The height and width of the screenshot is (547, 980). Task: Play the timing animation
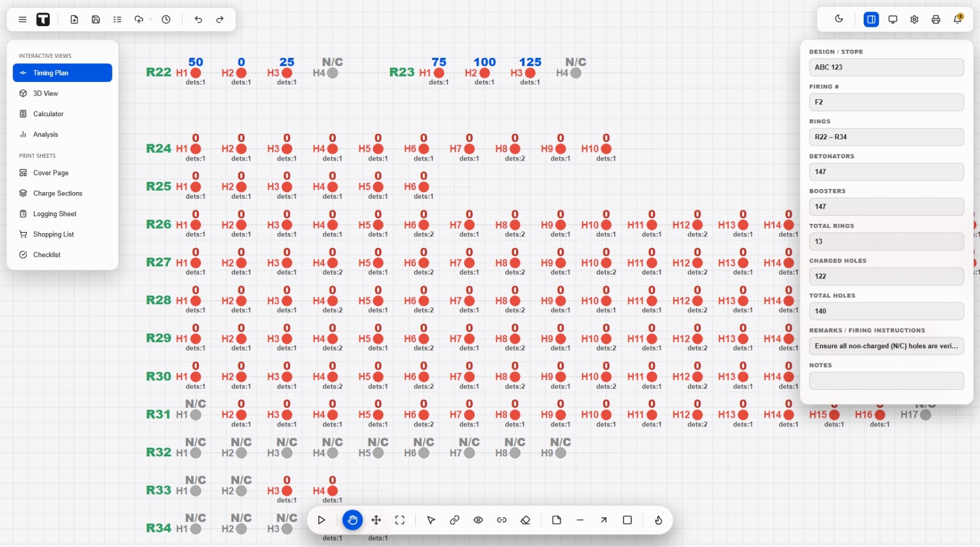tap(322, 520)
